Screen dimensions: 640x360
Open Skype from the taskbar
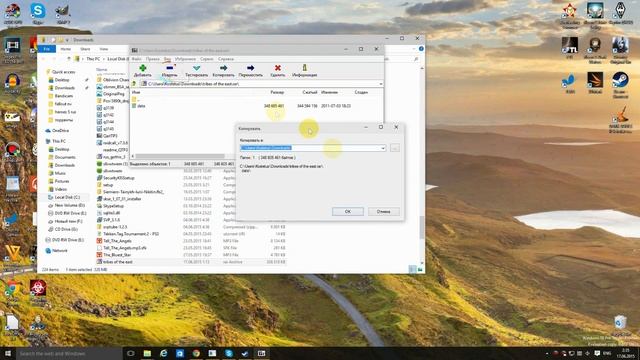coord(229,353)
